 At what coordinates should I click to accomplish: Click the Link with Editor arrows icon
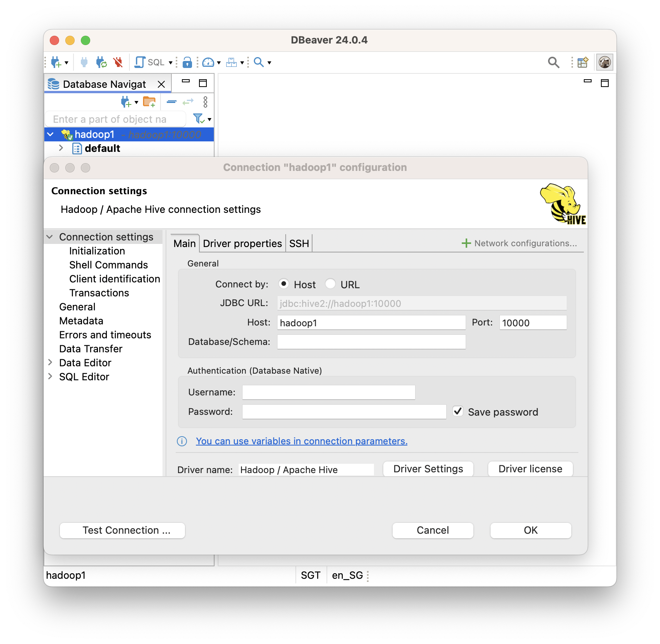click(188, 102)
